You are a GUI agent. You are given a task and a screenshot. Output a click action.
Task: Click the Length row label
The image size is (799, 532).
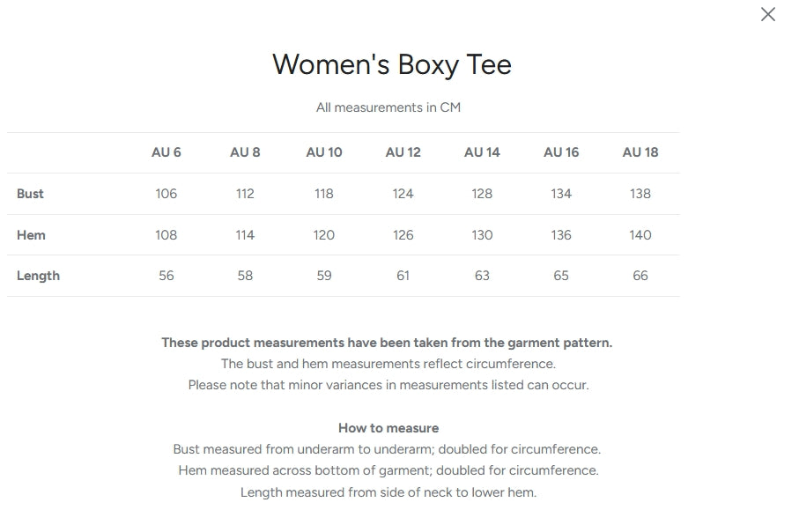[x=38, y=276]
